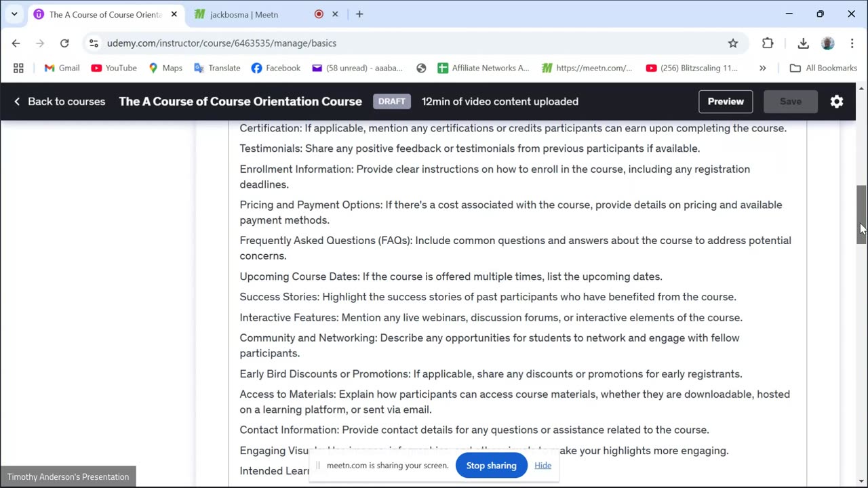Open site information icon in address bar
The height and width of the screenshot is (488, 868).
94,43
